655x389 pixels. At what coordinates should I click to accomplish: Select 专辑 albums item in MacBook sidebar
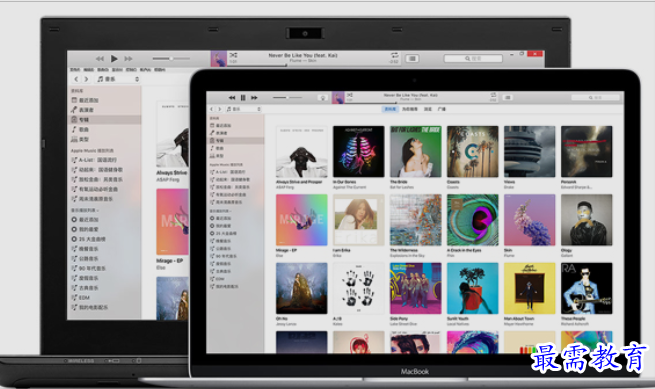(236, 141)
